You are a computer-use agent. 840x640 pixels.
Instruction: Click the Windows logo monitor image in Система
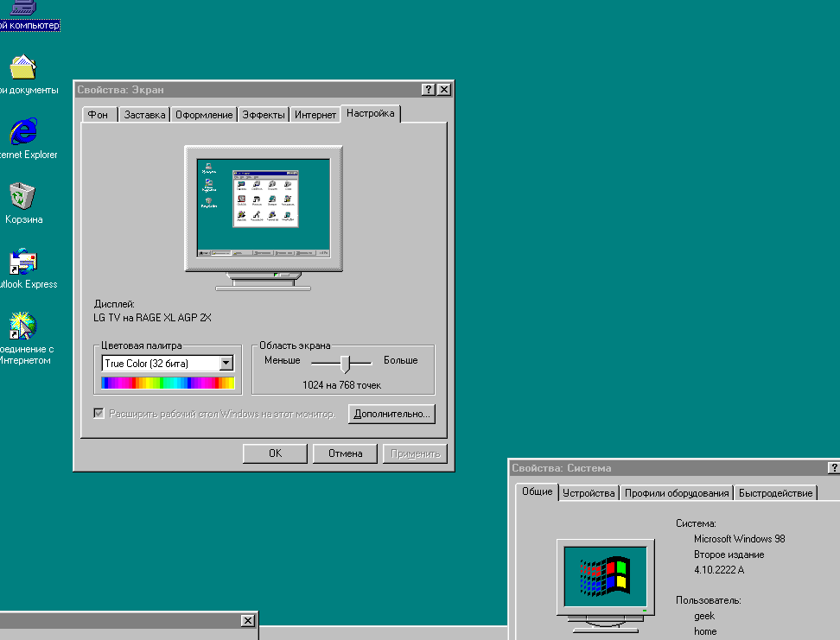click(x=605, y=586)
